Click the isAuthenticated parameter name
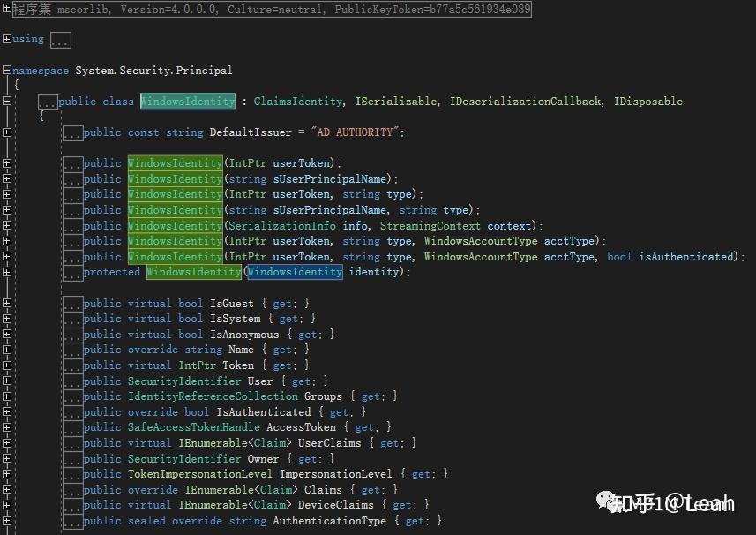This screenshot has height=535, width=756. click(x=686, y=257)
